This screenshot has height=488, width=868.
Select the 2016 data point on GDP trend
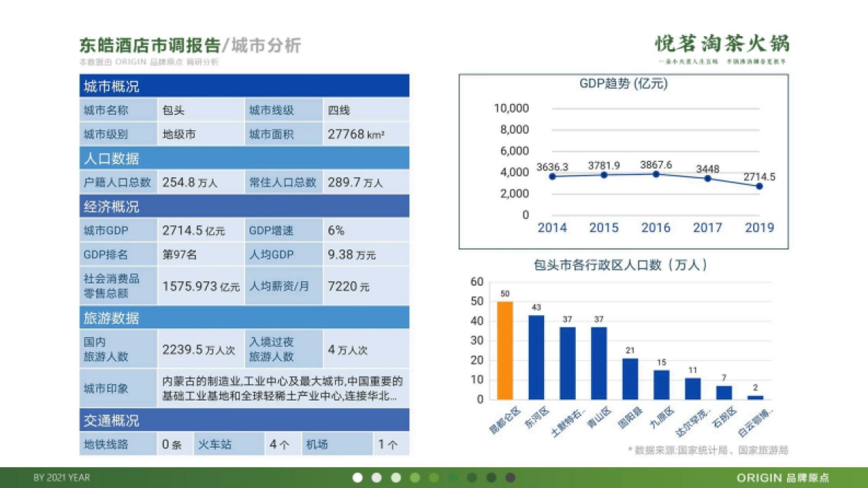click(656, 174)
